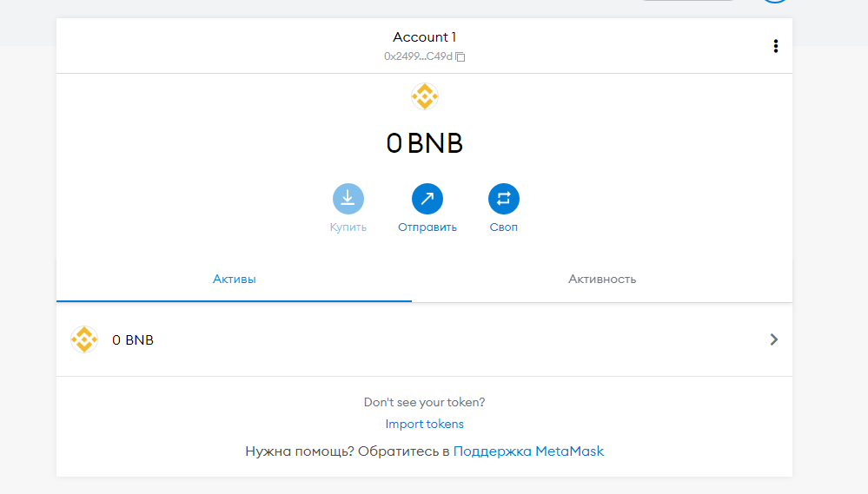Click the Send arrow icon
The width and height of the screenshot is (868, 494).
click(x=427, y=199)
